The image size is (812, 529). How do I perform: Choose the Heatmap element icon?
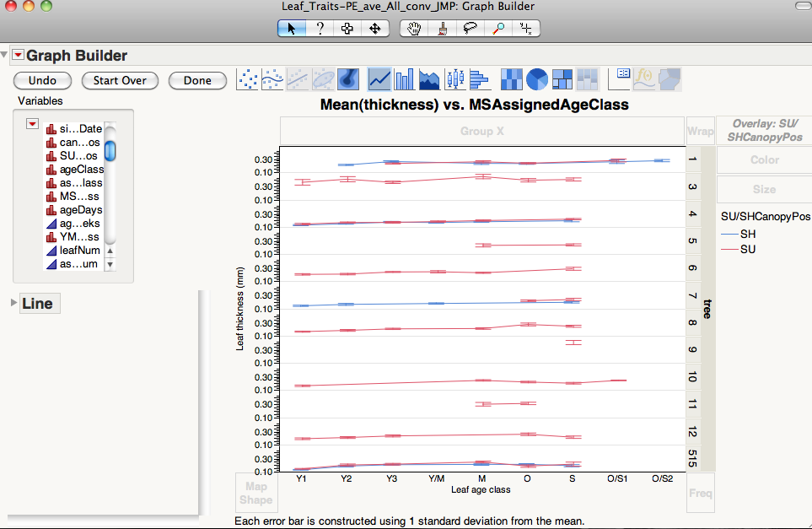(x=512, y=79)
